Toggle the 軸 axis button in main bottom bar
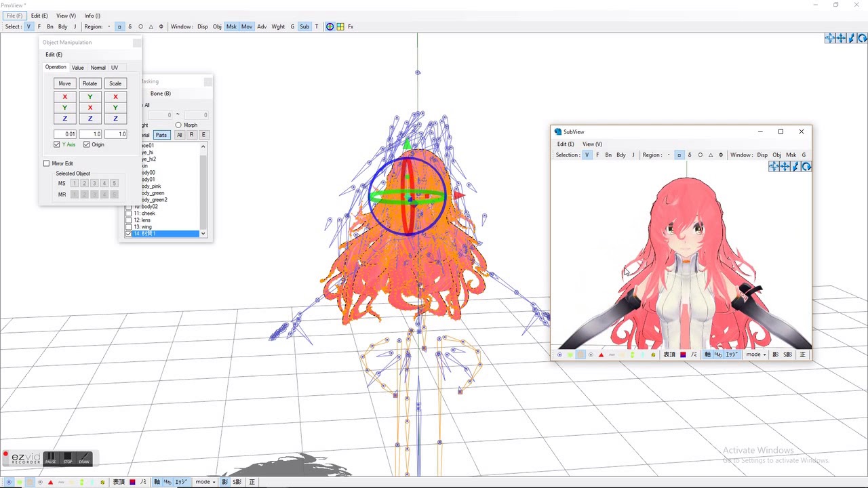The height and width of the screenshot is (488, 868). click(x=157, y=482)
